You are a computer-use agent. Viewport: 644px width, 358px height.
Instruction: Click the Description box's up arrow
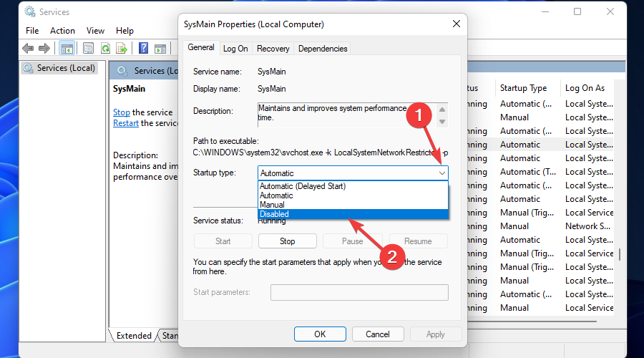click(442, 110)
